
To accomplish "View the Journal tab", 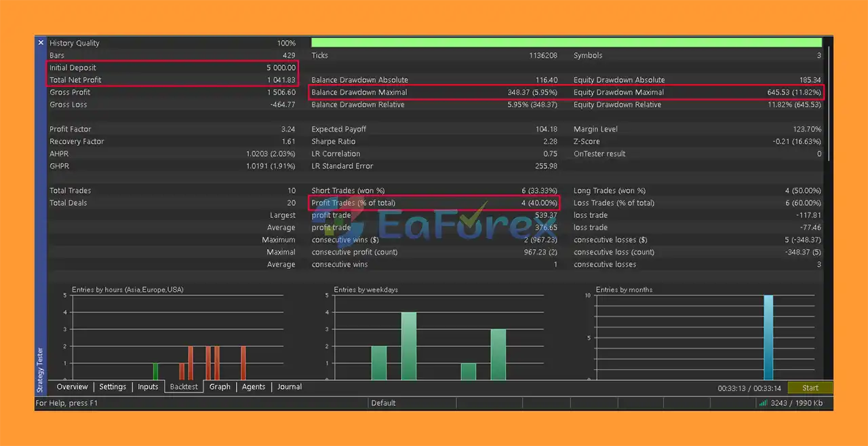I will coord(289,387).
